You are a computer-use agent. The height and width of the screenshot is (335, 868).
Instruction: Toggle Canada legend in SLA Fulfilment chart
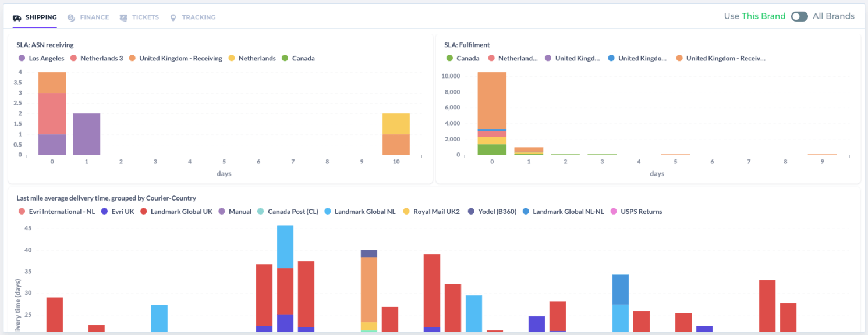[x=467, y=58]
